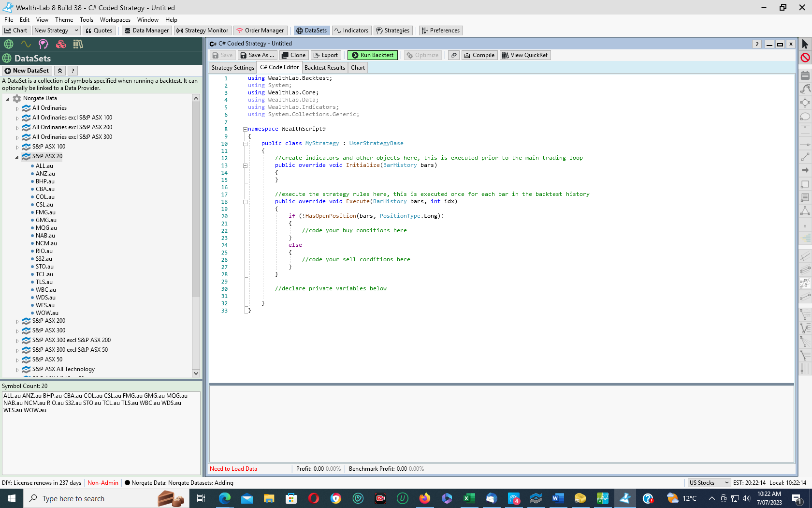Collapse the S&P ASX 20 dataset

point(17,157)
